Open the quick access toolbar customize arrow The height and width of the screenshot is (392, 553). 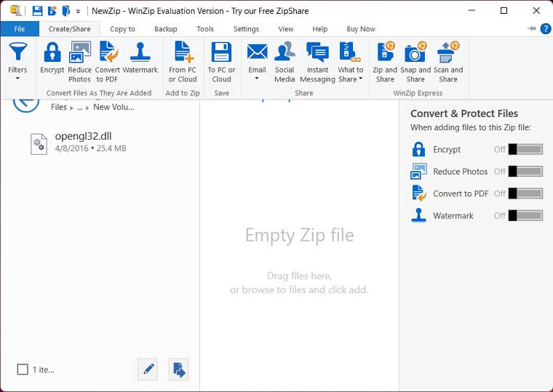click(x=79, y=12)
